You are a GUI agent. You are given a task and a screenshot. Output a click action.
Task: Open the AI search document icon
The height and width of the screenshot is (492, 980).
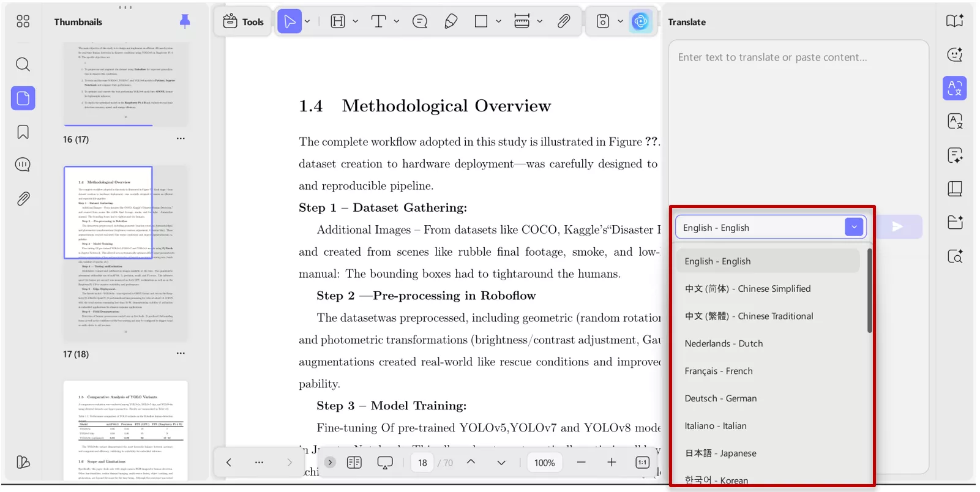(955, 256)
